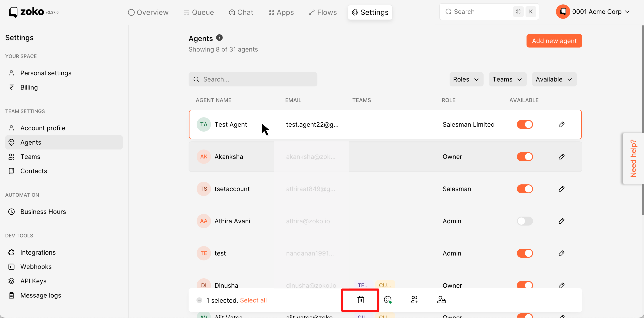Click the magnifier icon in agent search

click(196, 79)
